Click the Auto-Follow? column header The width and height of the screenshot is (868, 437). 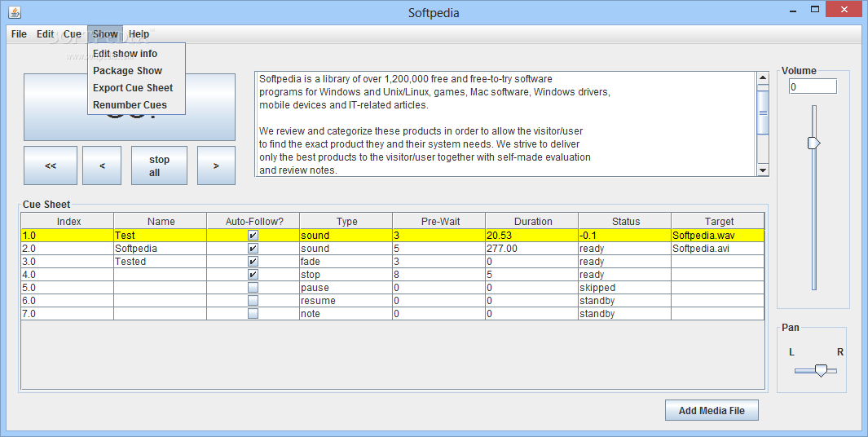click(253, 222)
